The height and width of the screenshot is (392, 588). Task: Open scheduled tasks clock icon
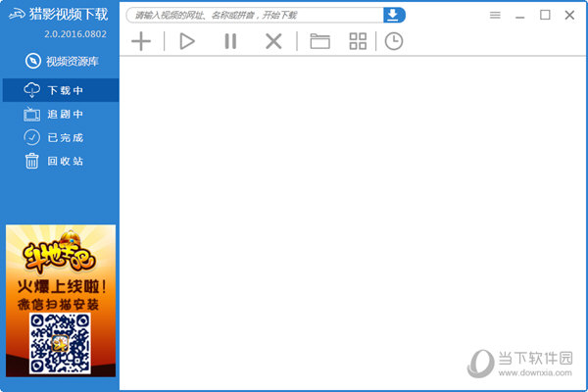click(394, 41)
